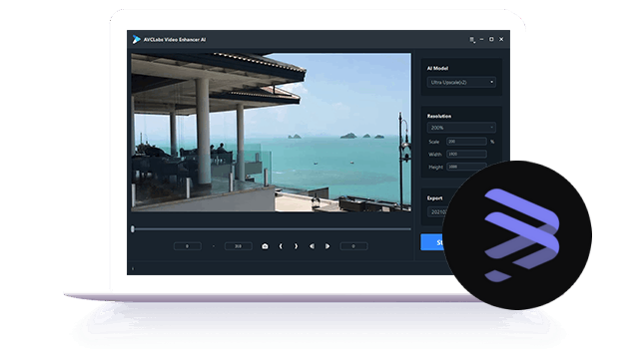639x364 pixels.
Task: Take a snapshot with the camera icon
Action: click(x=265, y=246)
